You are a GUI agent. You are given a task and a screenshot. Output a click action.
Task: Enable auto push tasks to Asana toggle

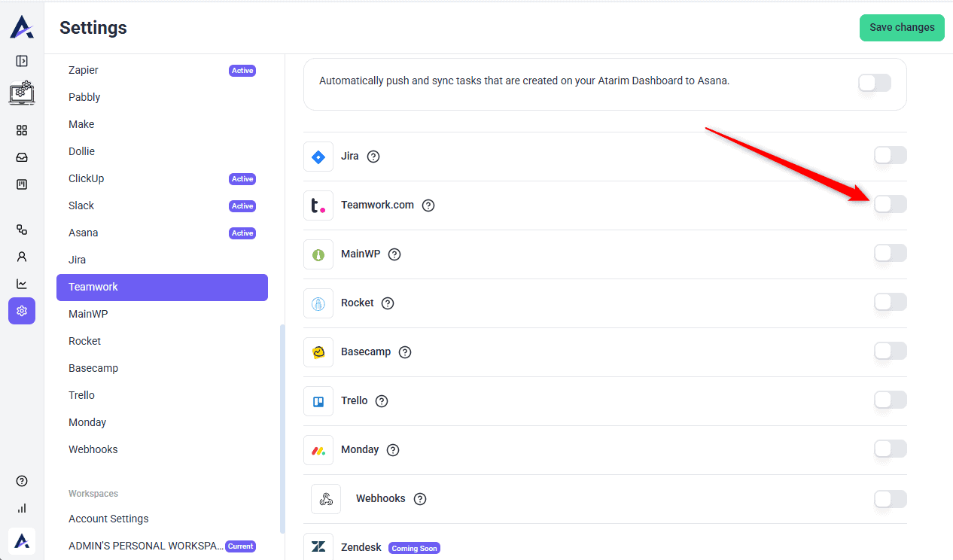(x=875, y=83)
